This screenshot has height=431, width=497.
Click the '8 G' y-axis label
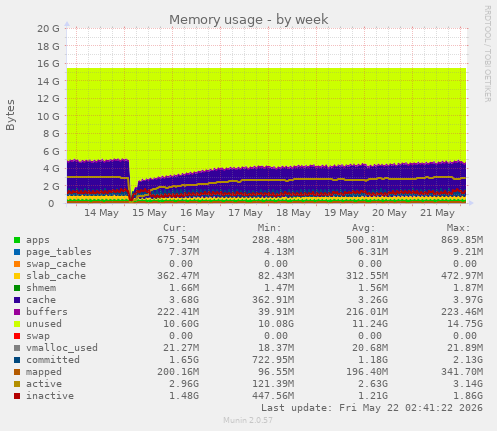pyautogui.click(x=51, y=134)
